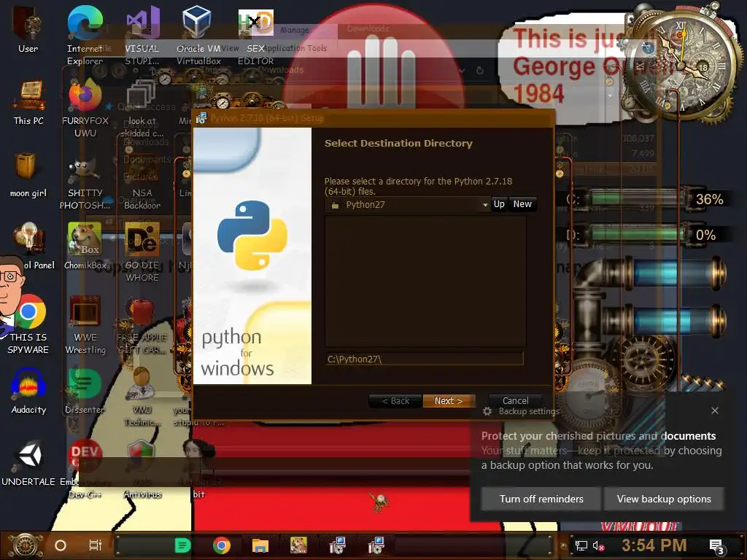
Task: Open the VISUAL STUPI... desktop shortcut
Action: tap(142, 35)
